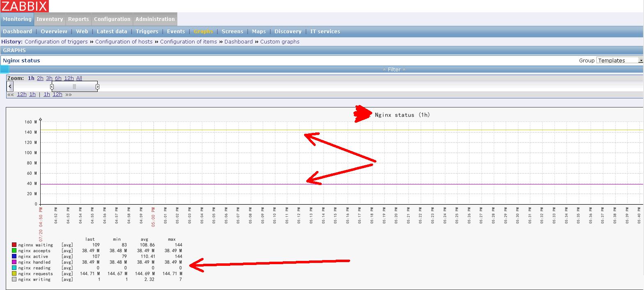The width and height of the screenshot is (644, 290).
Task: Click the "108.86" avg value for waiting
Action: pyautogui.click(x=147, y=245)
